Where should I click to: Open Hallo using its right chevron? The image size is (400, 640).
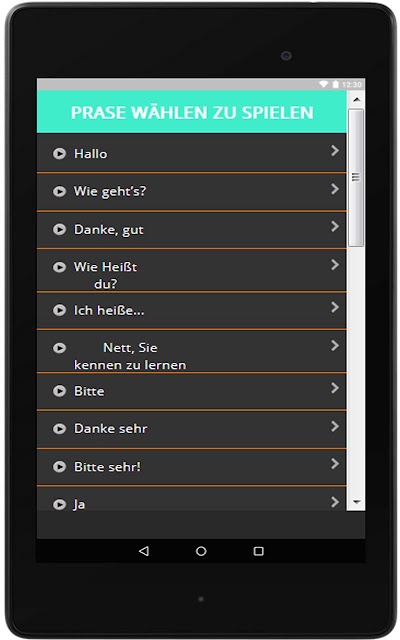tap(335, 151)
